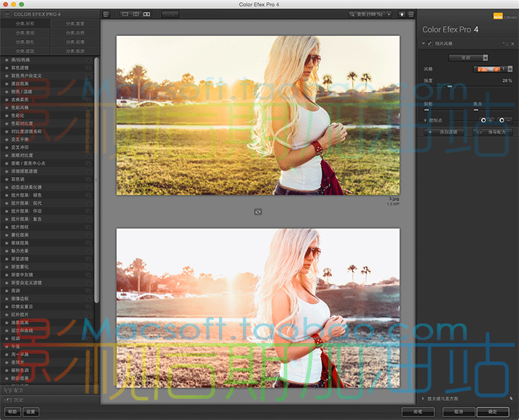Open presets icon for 高调 row
This screenshot has width=519, height=420.
[x=88, y=291]
